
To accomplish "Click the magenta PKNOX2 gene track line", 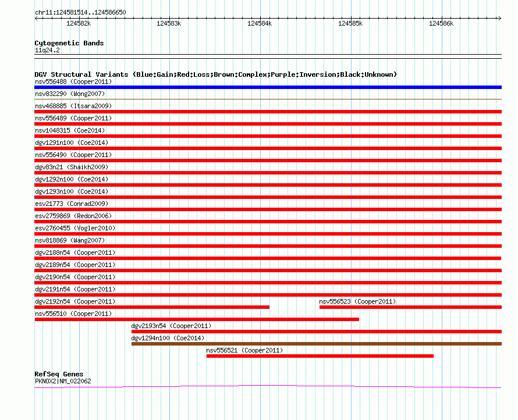I will coord(268,386).
